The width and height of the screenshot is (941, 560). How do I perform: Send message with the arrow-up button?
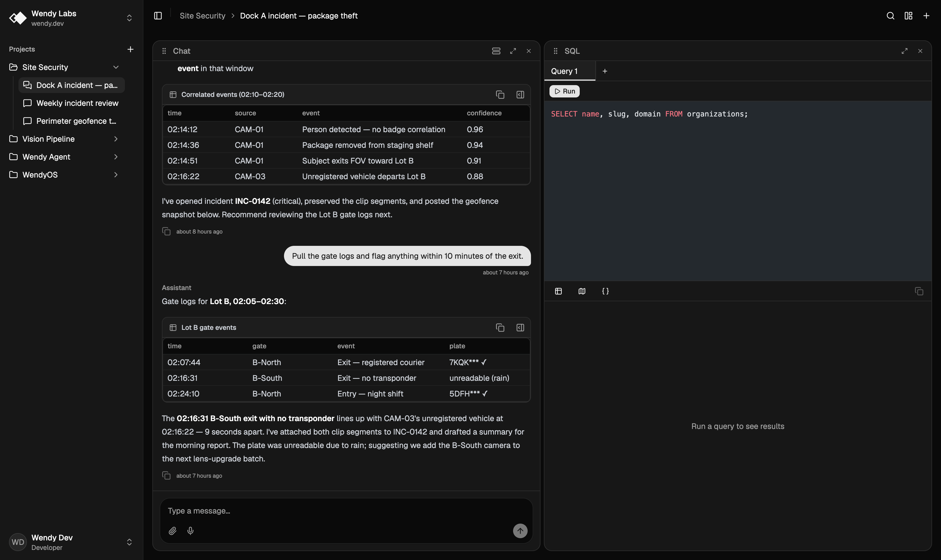pyautogui.click(x=520, y=531)
